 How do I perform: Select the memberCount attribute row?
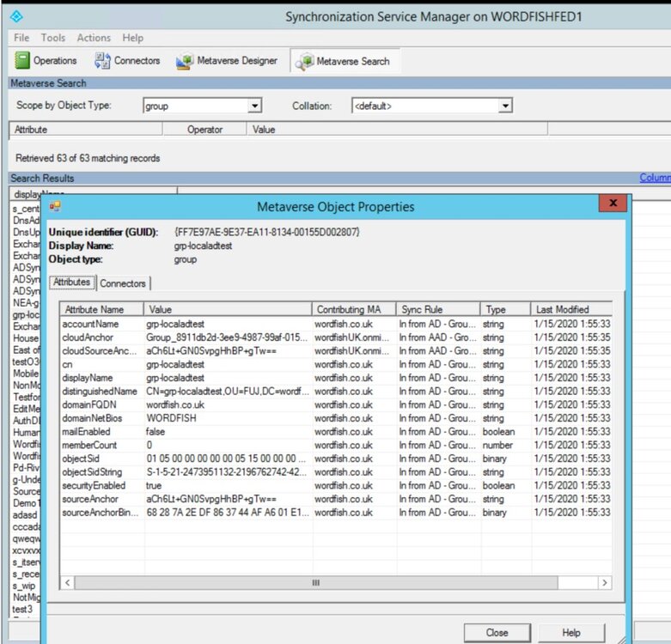click(x=336, y=445)
